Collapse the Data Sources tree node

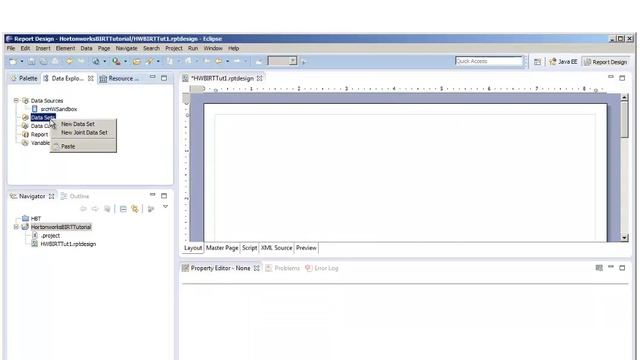click(x=16, y=100)
